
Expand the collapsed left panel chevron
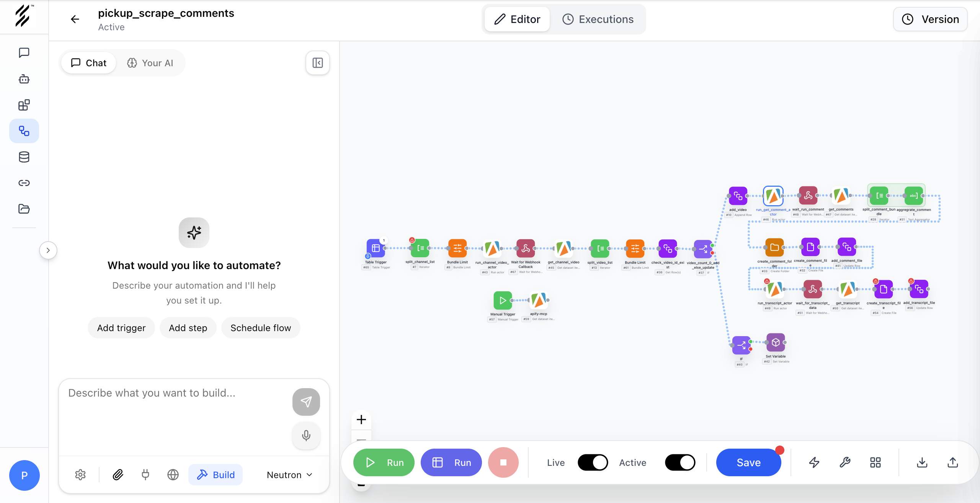tap(48, 250)
